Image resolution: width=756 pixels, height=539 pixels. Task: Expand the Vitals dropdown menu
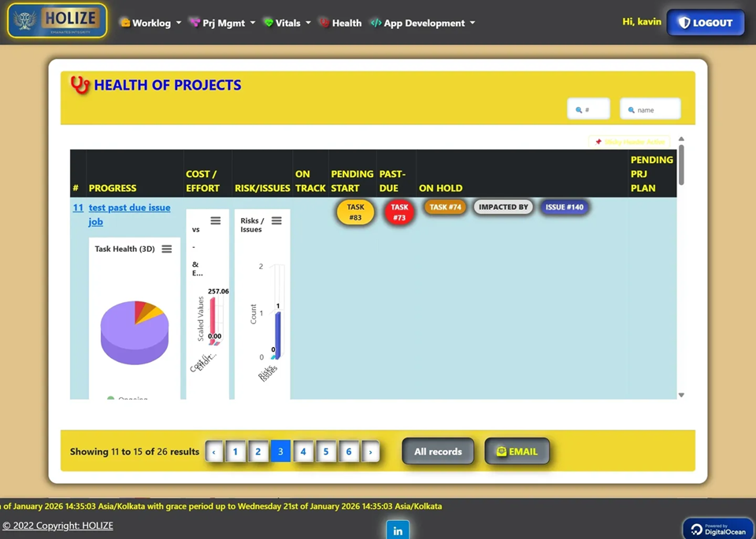point(287,23)
